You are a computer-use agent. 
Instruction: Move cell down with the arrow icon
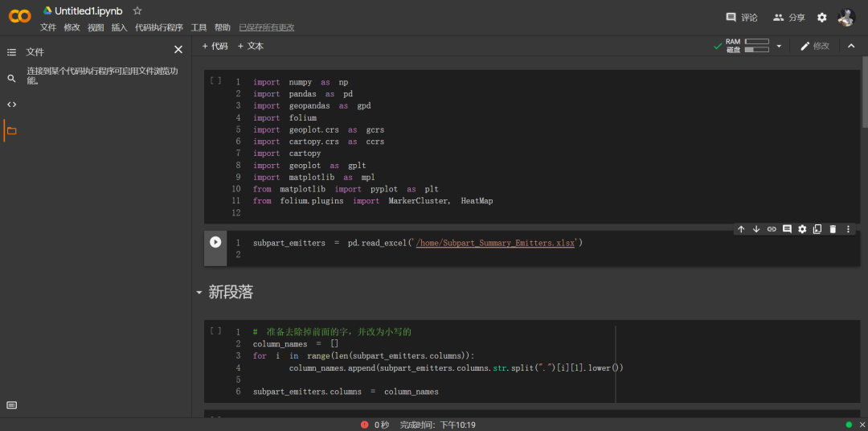tap(756, 229)
